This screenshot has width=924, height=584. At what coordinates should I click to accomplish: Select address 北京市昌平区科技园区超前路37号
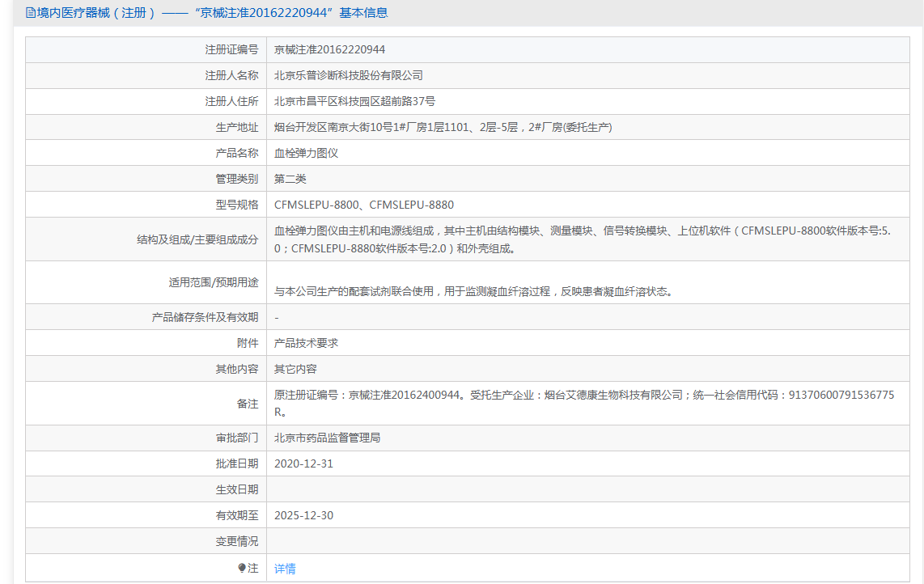tap(354, 101)
